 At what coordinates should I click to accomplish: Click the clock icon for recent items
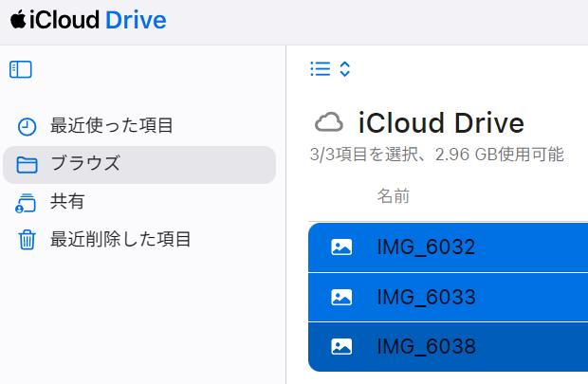click(27, 126)
